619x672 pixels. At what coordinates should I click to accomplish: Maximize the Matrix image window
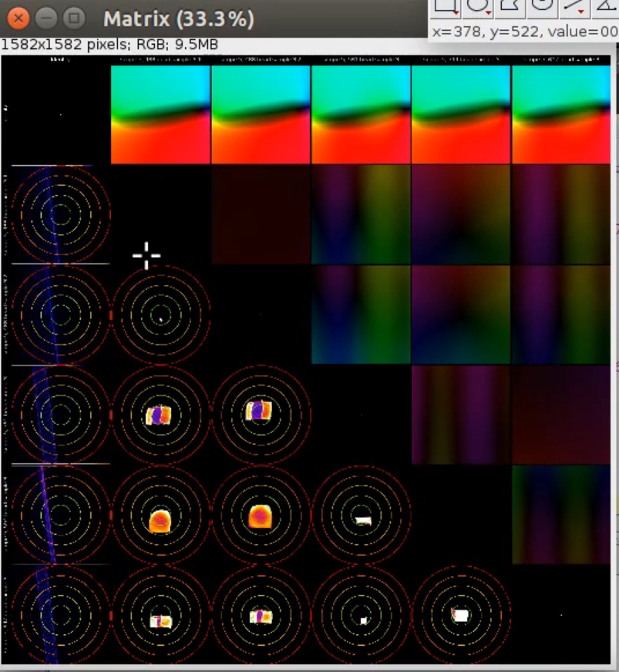point(74,18)
